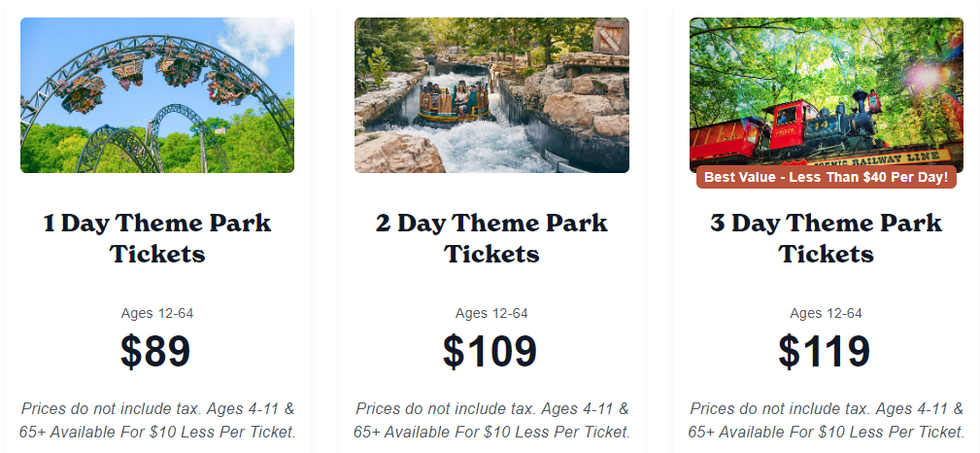The height and width of the screenshot is (453, 980).
Task: Click the roller coaster loop photo
Action: pyautogui.click(x=156, y=95)
